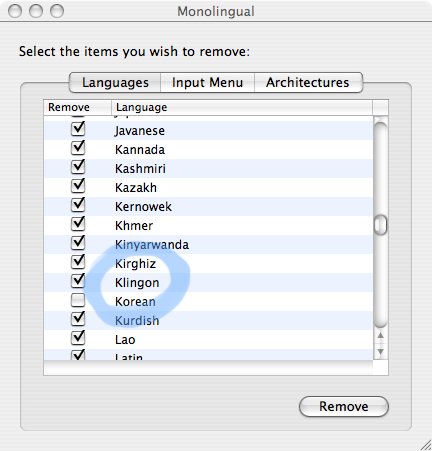The height and width of the screenshot is (451, 432).
Task: Click the scrollbar thumb in language list
Action: point(380,225)
